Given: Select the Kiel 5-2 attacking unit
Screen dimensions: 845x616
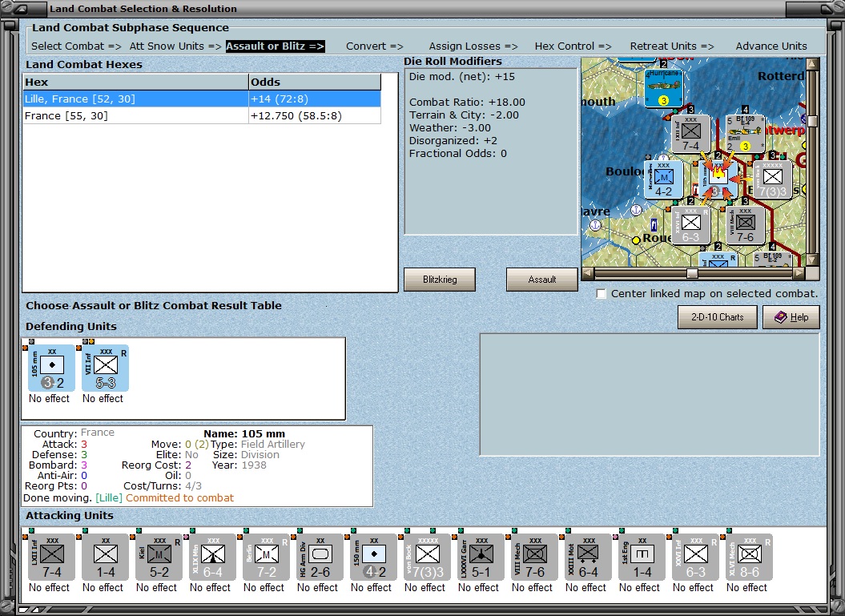Looking at the screenshot, I should 159,558.
